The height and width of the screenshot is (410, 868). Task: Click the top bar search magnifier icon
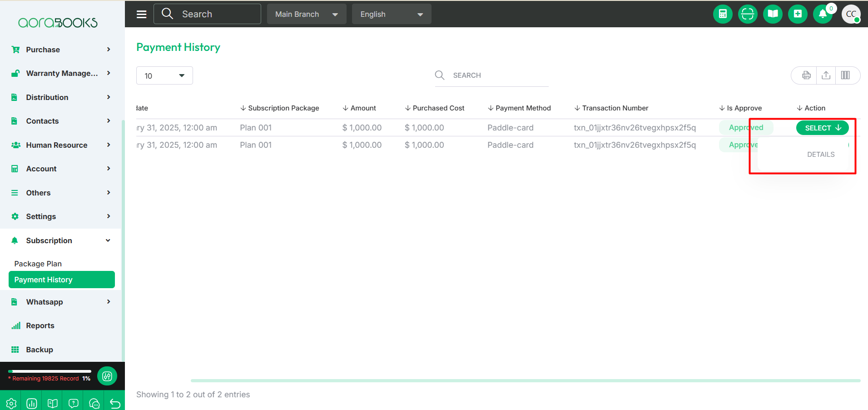[167, 14]
